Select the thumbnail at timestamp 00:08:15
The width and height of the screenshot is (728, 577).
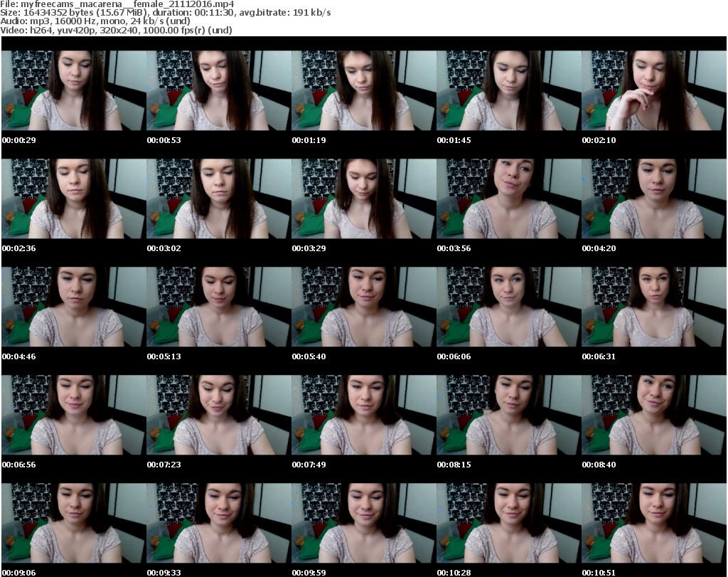(509, 415)
